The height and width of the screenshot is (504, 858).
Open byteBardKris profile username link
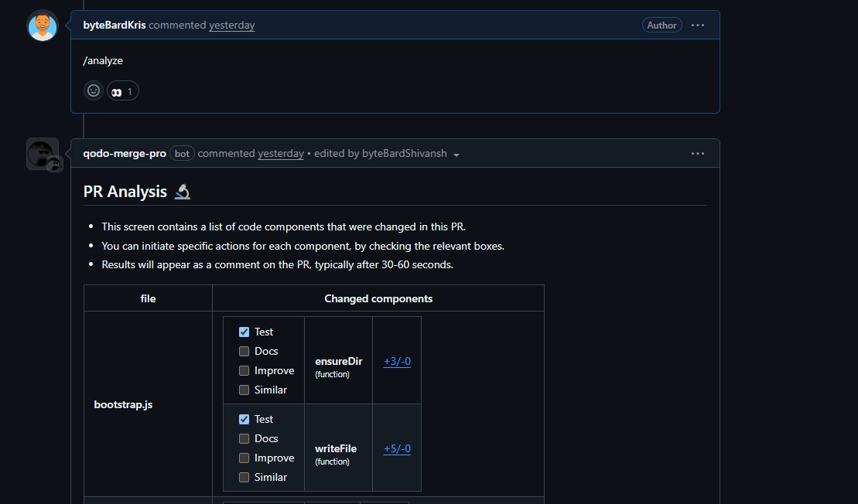[115, 26]
